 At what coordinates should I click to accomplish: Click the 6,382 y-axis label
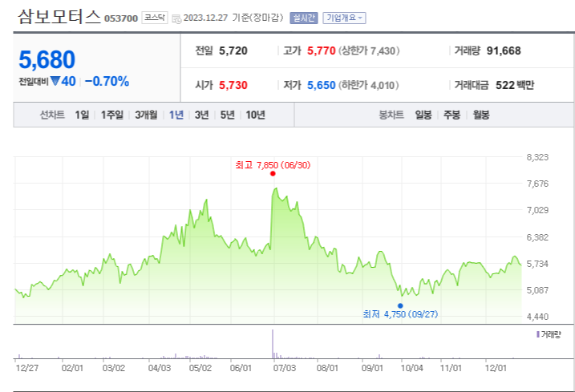tap(537, 237)
